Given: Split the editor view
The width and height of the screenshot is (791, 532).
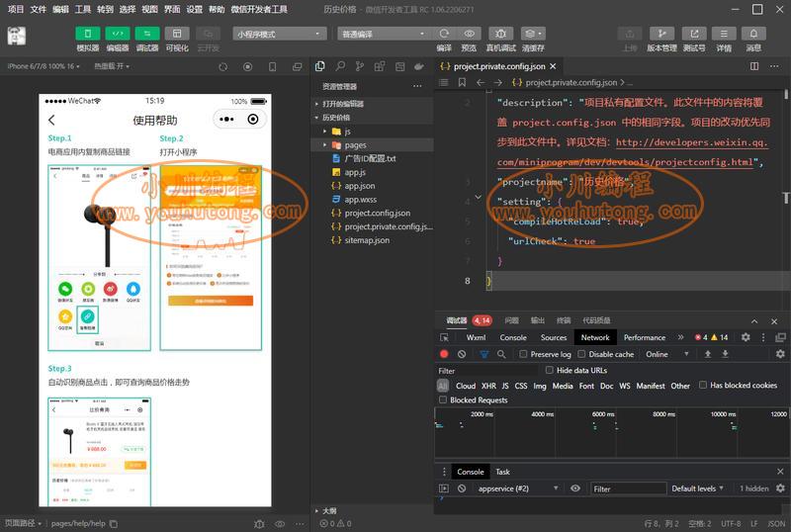Looking at the screenshot, I should tap(754, 66).
